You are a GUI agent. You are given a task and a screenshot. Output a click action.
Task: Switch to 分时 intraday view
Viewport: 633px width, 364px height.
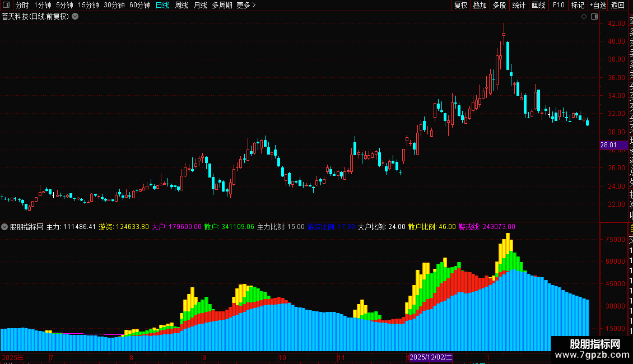coord(22,5)
